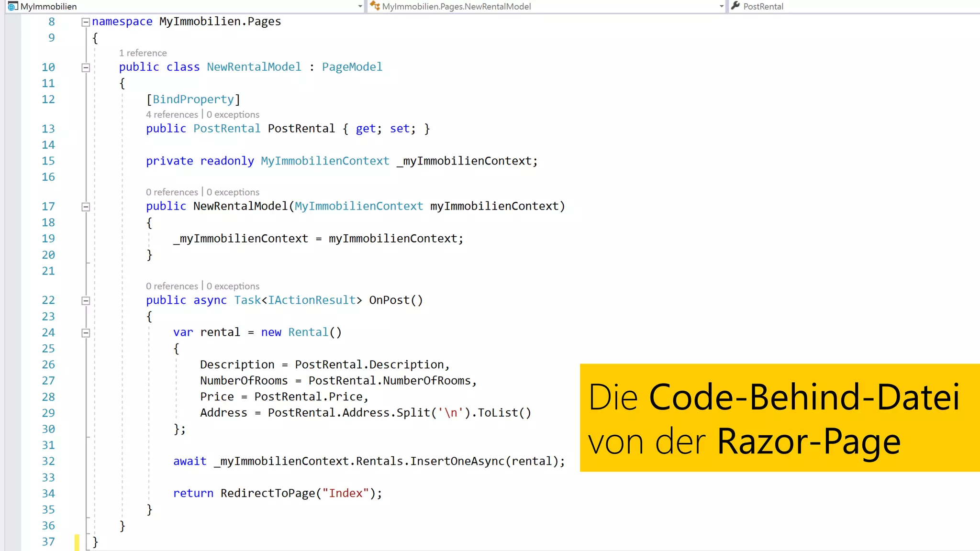Screen dimensions: 980x551
Task: Click the async keyword on line 22
Action: click(x=210, y=300)
